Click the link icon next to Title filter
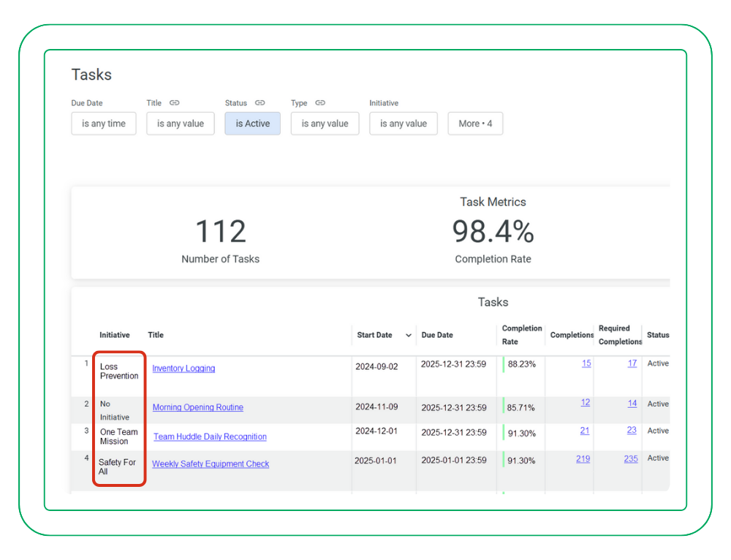 [x=175, y=102]
